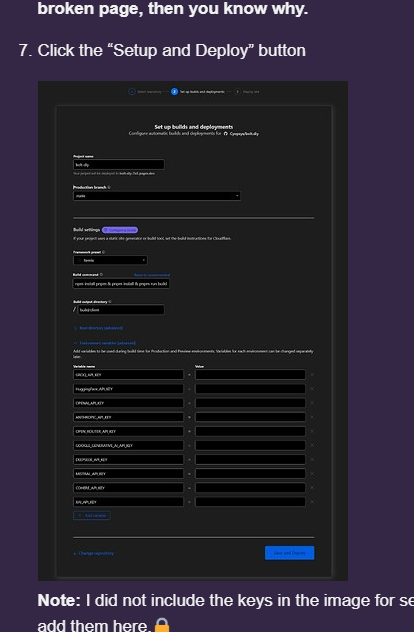Click the Project name input field
This screenshot has height=632, width=414.
coord(119,164)
